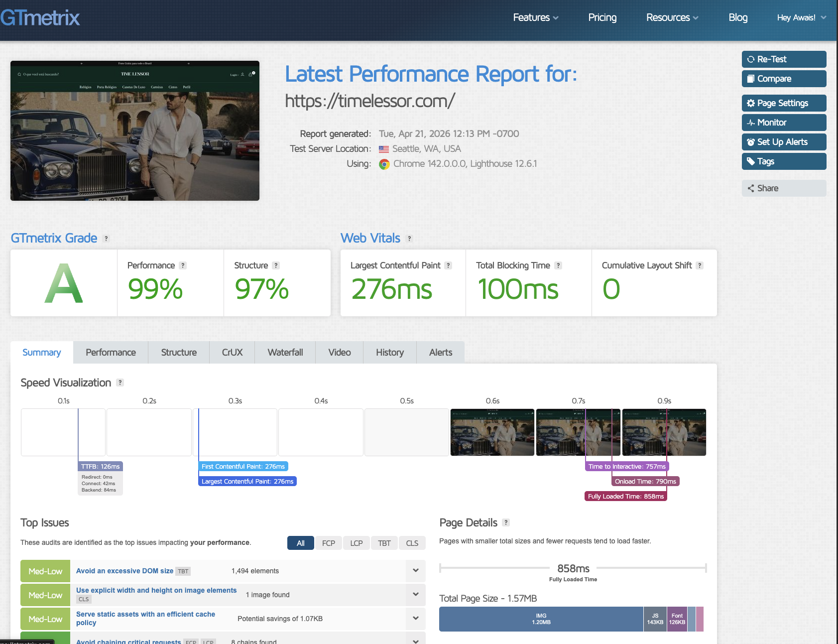838x644 pixels.
Task: Open the Hey Awais account dropdown
Action: click(801, 17)
